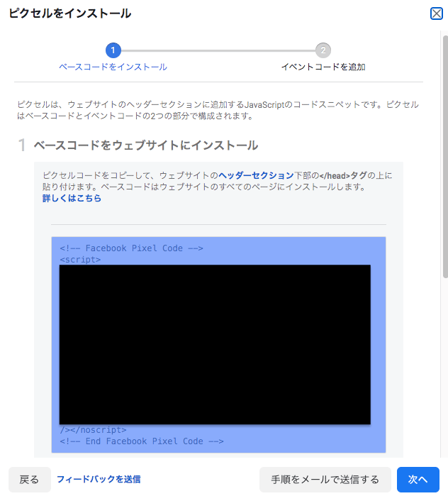Click the Facebook Pixel Code comment line
448x496 pixels.
131,248
